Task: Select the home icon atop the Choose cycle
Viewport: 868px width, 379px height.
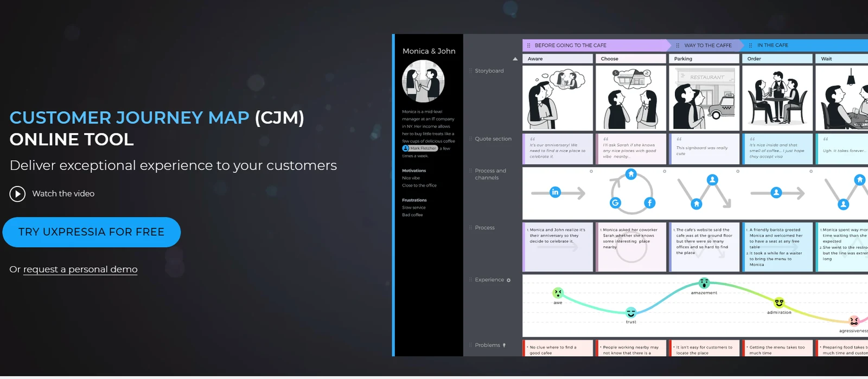Action: click(631, 174)
